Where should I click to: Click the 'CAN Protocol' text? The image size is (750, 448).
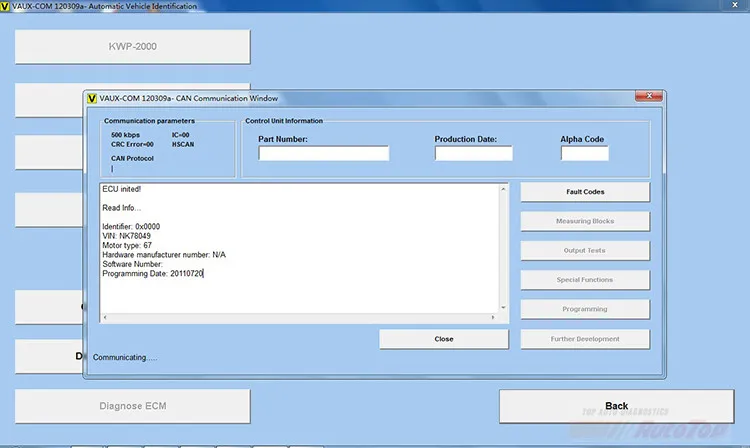tap(132, 158)
